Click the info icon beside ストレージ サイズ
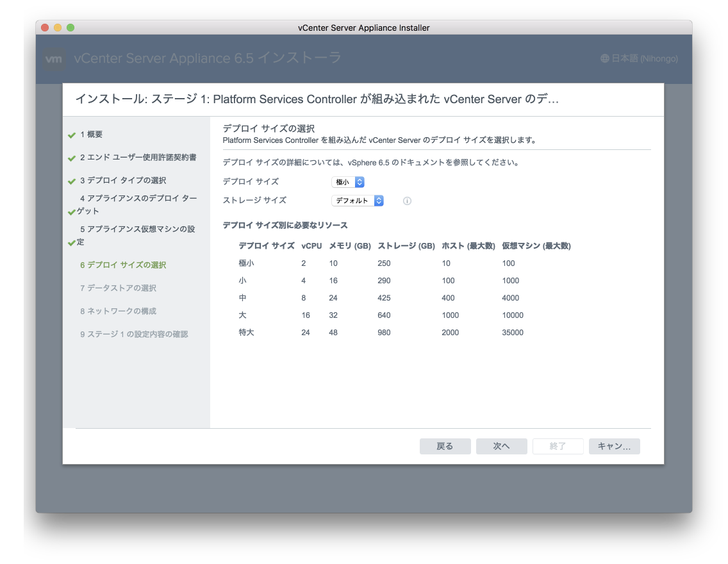The image size is (728, 564). [x=407, y=201]
